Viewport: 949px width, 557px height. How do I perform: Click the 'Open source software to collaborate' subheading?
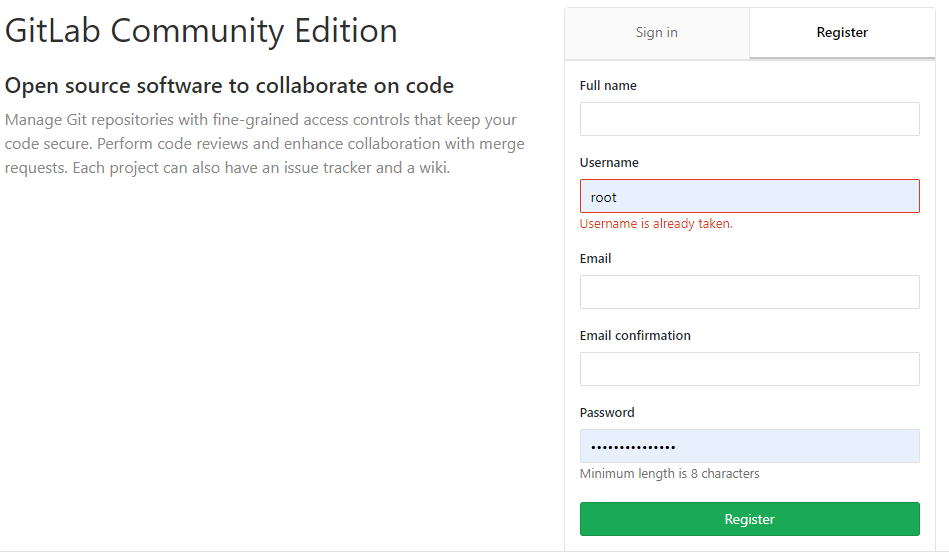click(229, 86)
